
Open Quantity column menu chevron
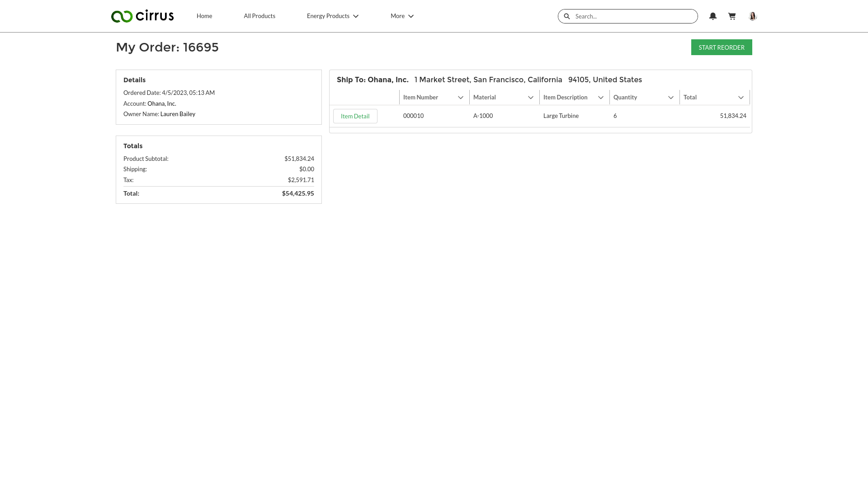click(671, 98)
